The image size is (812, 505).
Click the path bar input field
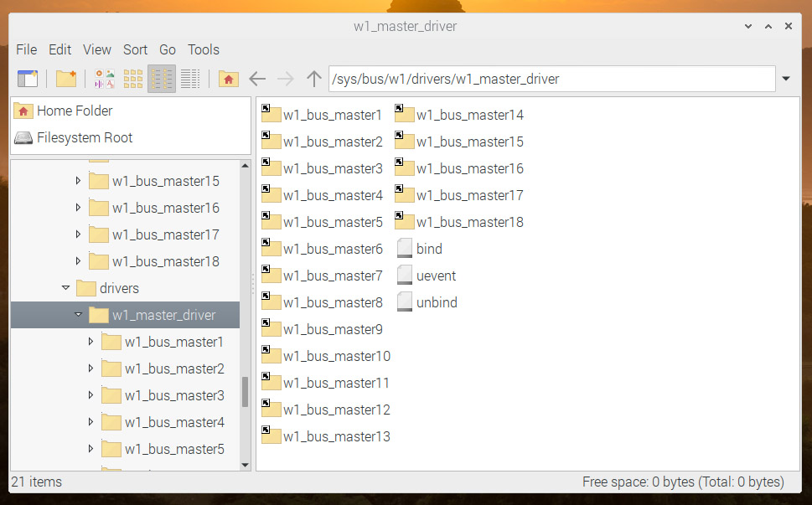[551, 79]
